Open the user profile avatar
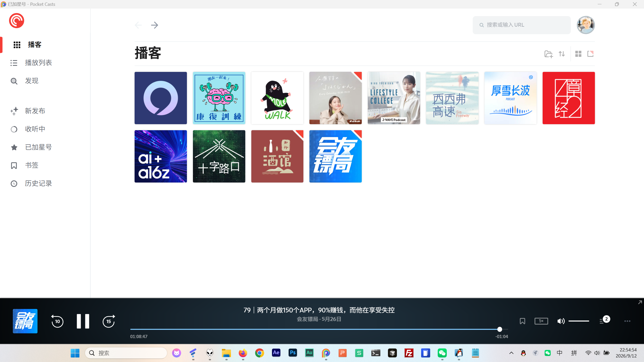Screen dimensions: 644x362 586,25
